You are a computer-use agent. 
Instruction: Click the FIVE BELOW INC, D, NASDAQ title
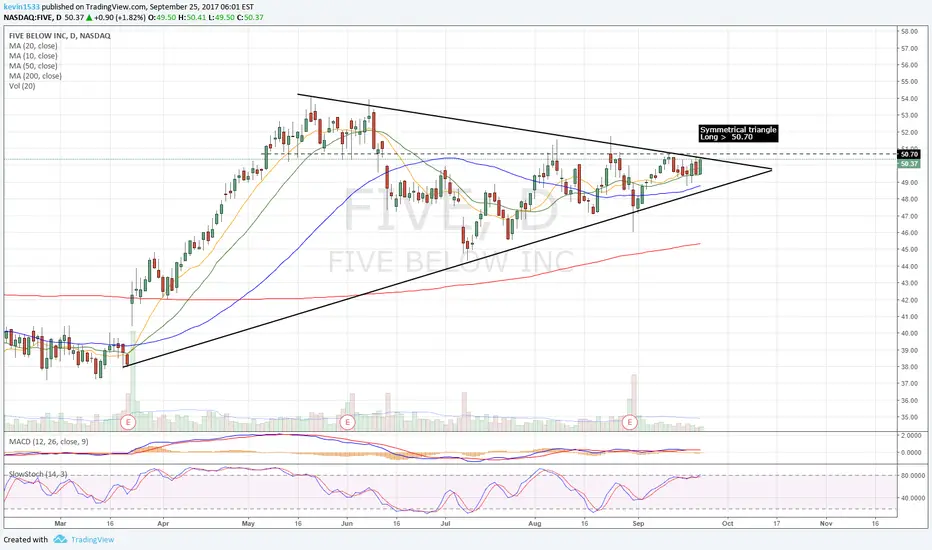tap(59, 36)
